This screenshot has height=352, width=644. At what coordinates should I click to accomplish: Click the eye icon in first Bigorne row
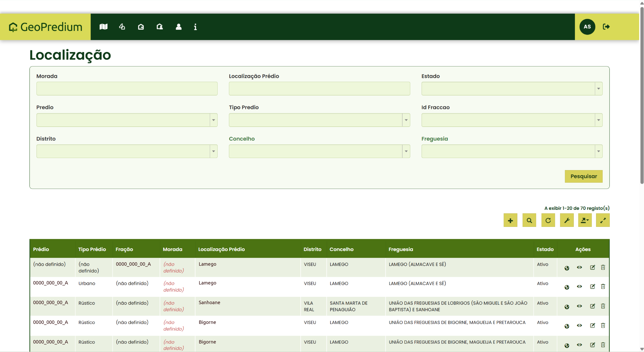pos(579,325)
